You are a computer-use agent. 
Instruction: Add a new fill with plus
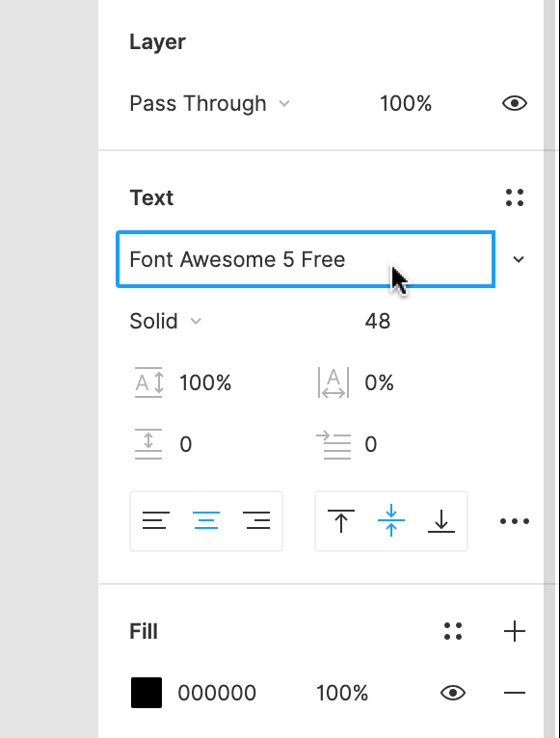pyautogui.click(x=515, y=631)
